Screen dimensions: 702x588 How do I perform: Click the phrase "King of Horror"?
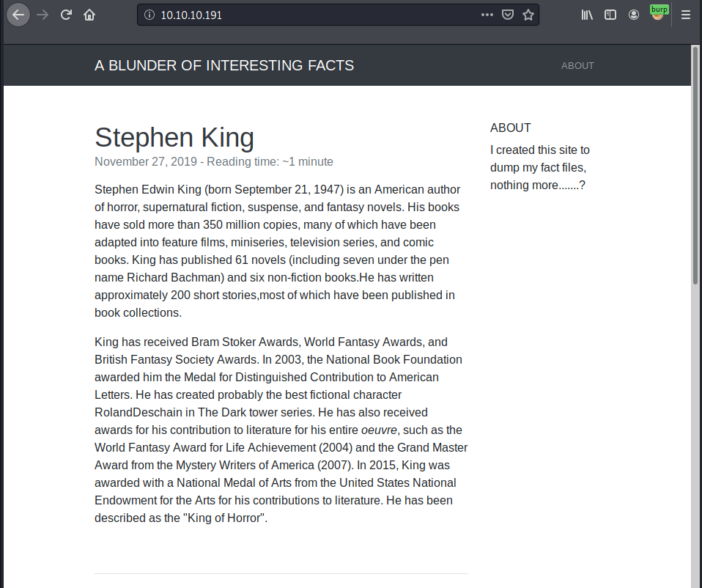[x=223, y=518]
